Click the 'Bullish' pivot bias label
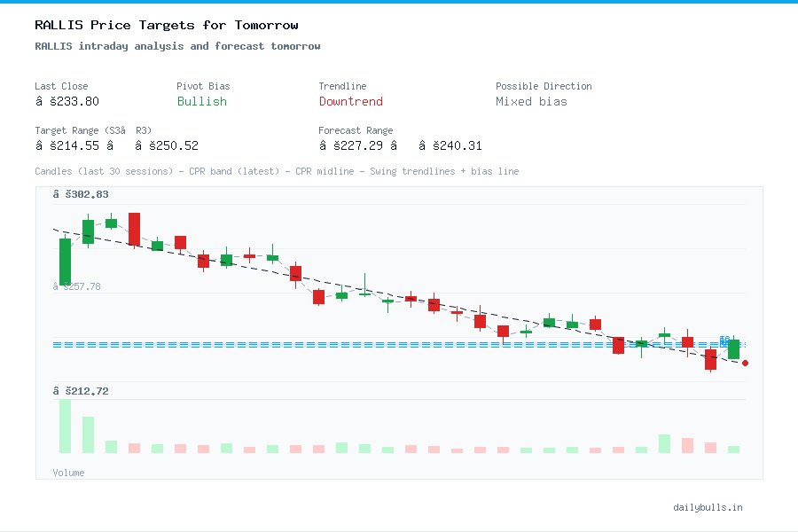 pos(201,102)
